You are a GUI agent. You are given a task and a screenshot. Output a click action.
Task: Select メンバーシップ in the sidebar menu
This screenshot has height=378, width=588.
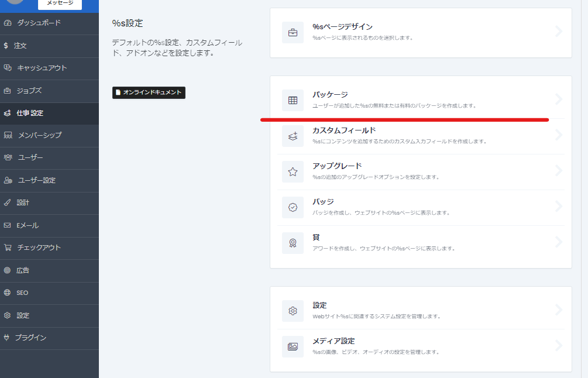tap(40, 135)
